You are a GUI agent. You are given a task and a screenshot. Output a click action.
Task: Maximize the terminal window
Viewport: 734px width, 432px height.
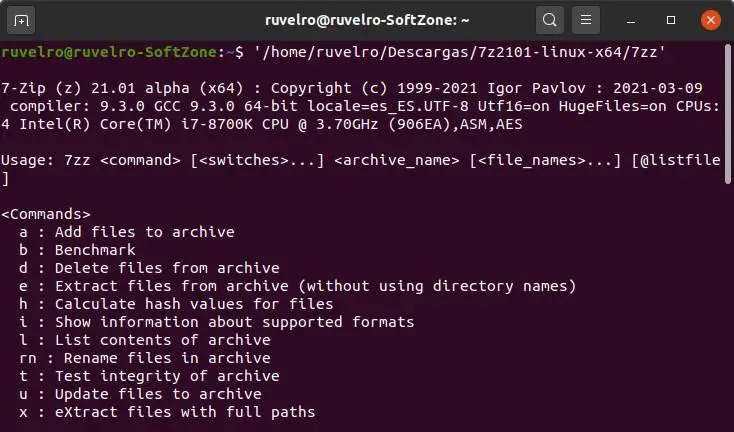coord(671,20)
